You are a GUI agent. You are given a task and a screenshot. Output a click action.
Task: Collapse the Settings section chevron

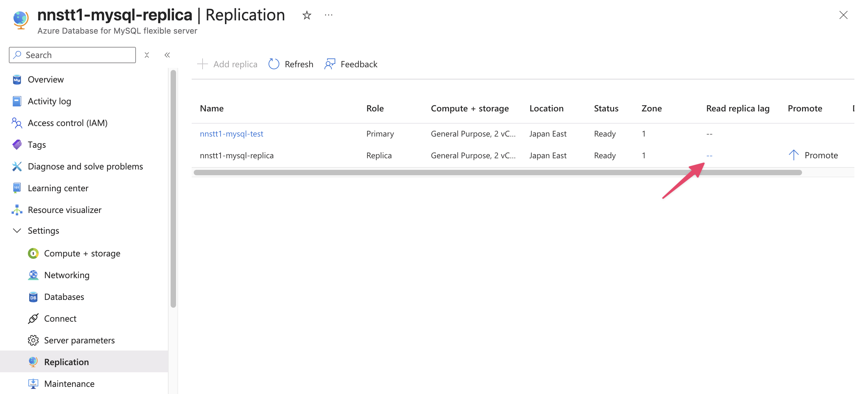17,231
